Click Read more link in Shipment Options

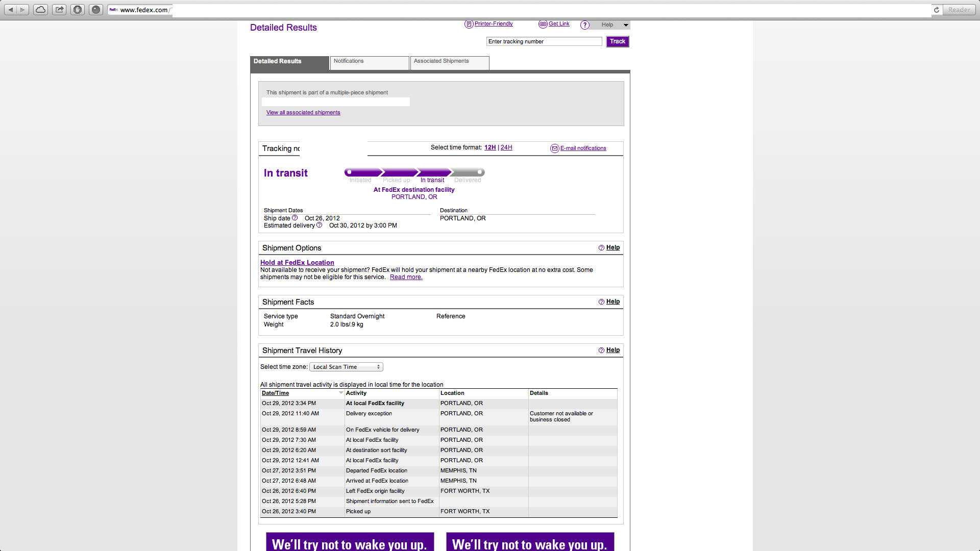click(406, 277)
